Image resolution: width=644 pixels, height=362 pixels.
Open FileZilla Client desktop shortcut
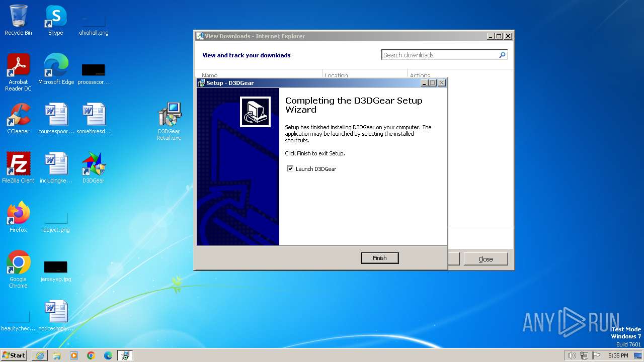coord(18,167)
